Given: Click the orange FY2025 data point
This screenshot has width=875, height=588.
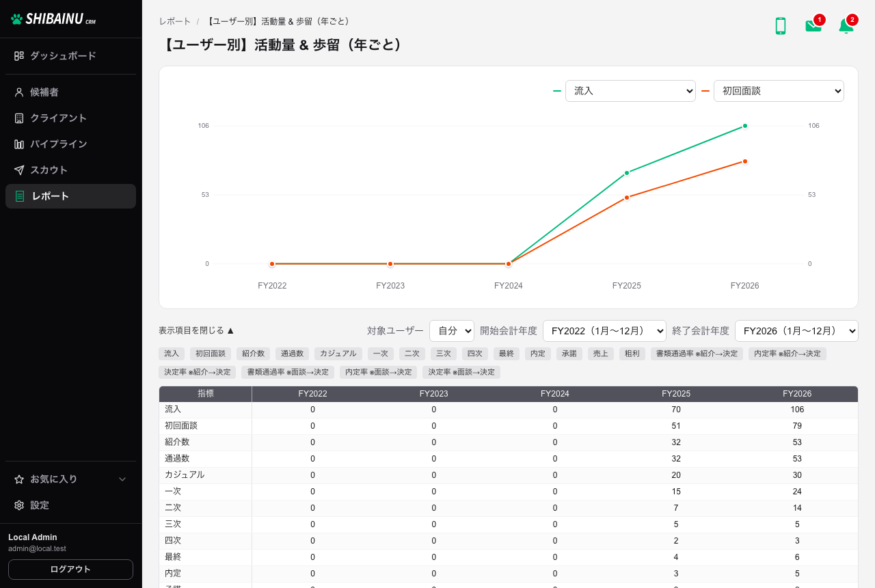Looking at the screenshot, I should pos(627,198).
